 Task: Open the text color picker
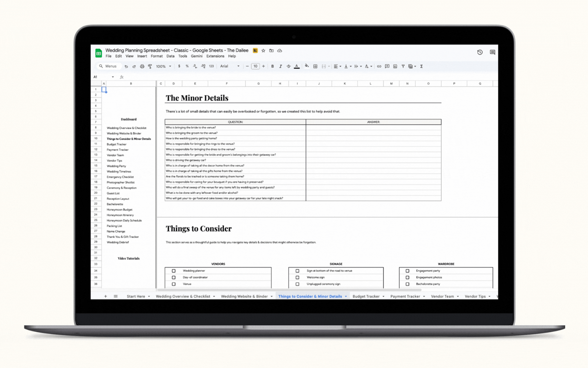point(297,66)
